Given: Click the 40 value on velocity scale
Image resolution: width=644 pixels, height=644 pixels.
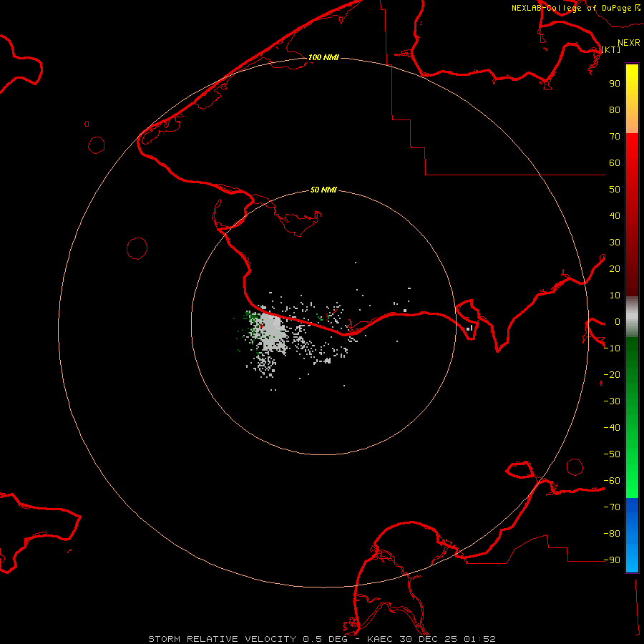Looking at the screenshot, I should (x=615, y=216).
